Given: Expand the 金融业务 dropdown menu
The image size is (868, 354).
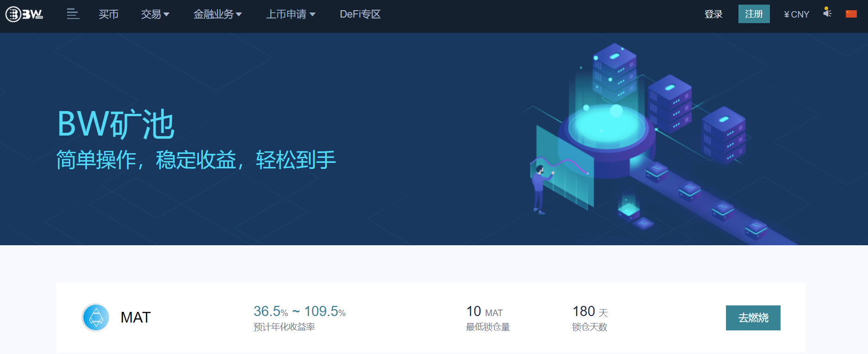Looking at the screenshot, I should point(217,14).
